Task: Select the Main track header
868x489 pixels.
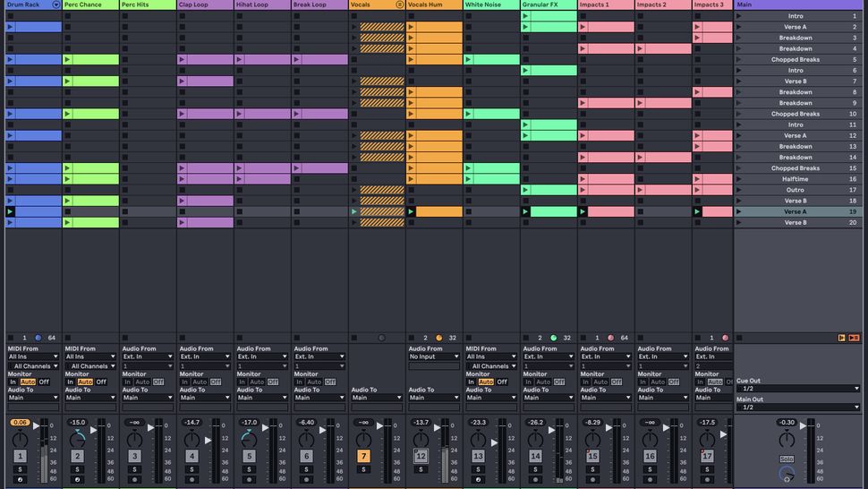Action: tap(797, 4)
